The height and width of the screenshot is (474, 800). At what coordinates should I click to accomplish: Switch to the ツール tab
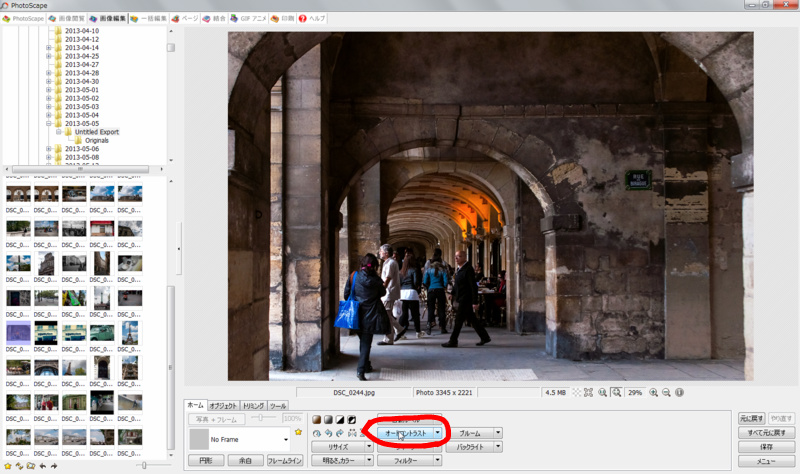click(x=278, y=406)
